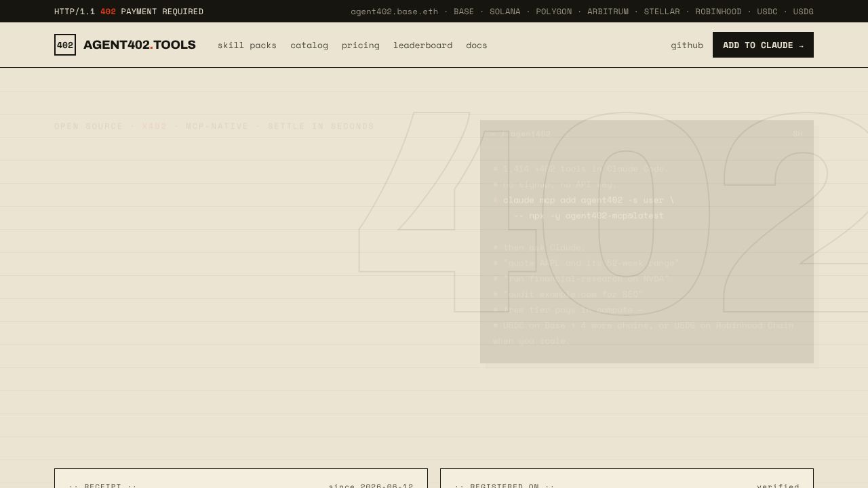Image resolution: width=868 pixels, height=488 pixels.
Task: Open the AGENT402.TOOLS home link
Action: [140, 45]
